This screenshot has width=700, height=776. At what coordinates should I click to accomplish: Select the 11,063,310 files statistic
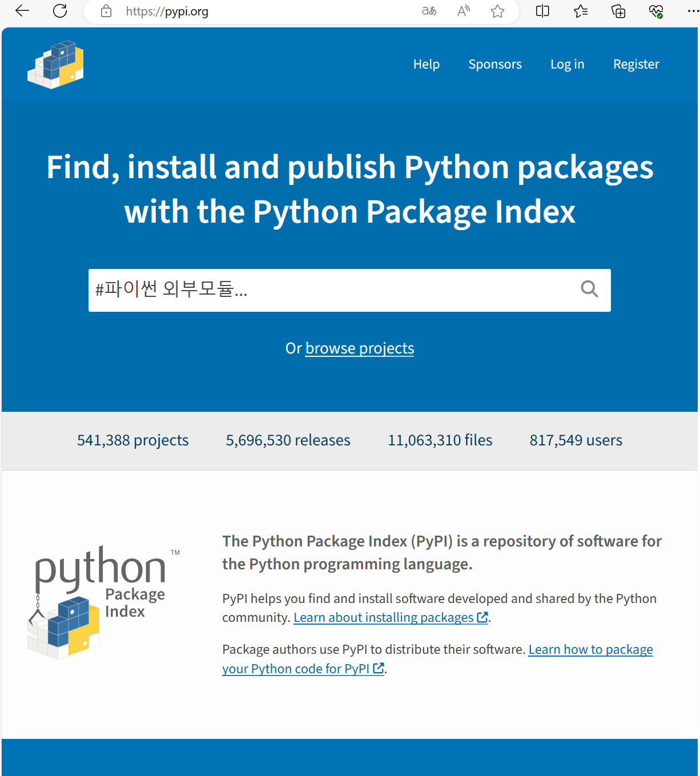click(x=440, y=440)
